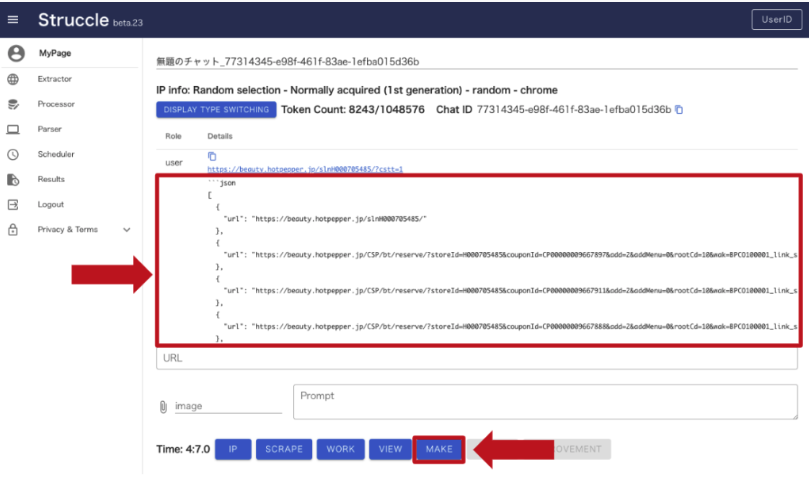Click the IP info Random selection line
The image size is (809, 494).
pos(357,90)
